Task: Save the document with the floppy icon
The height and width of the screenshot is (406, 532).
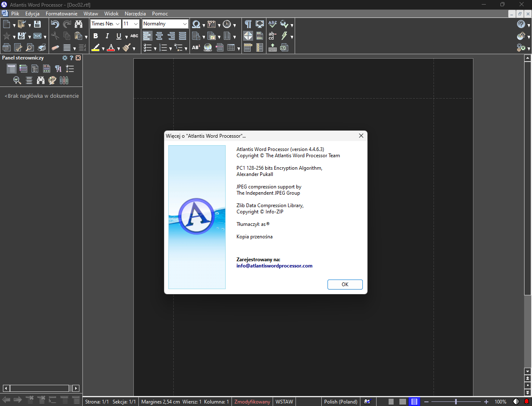Action: 37,24
